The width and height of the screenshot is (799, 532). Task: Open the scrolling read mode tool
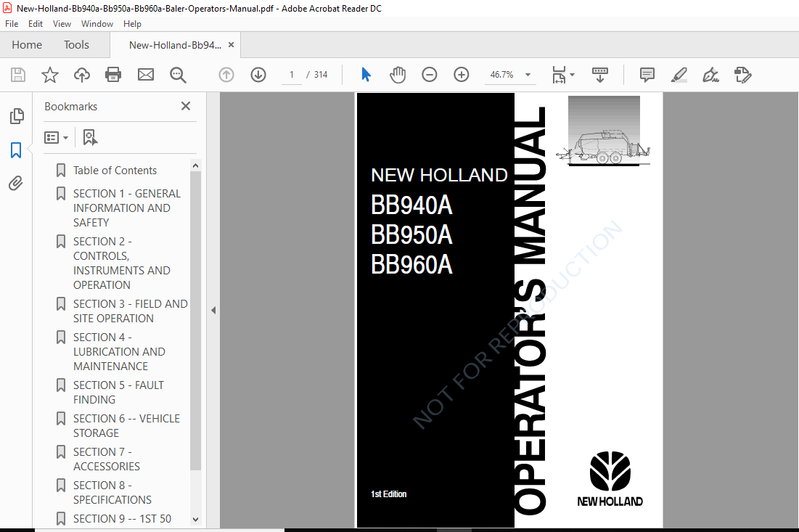599,75
